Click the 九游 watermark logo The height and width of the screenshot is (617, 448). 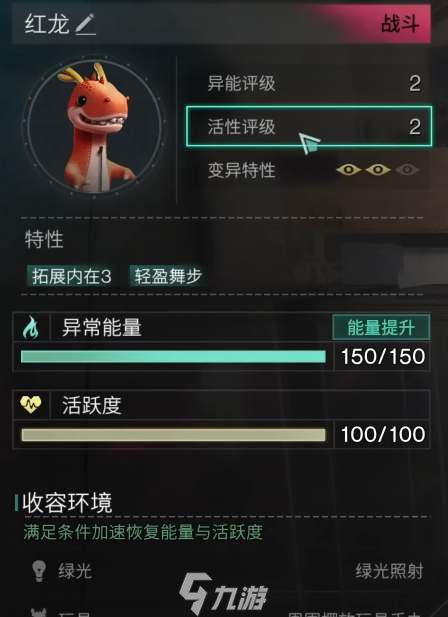223,593
